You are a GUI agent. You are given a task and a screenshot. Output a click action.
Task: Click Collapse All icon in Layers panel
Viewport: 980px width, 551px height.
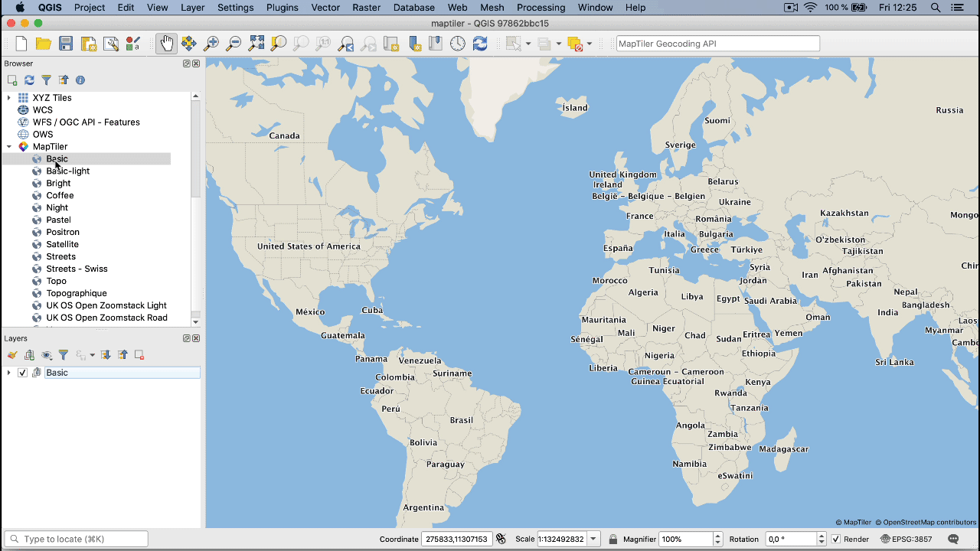[x=122, y=355]
